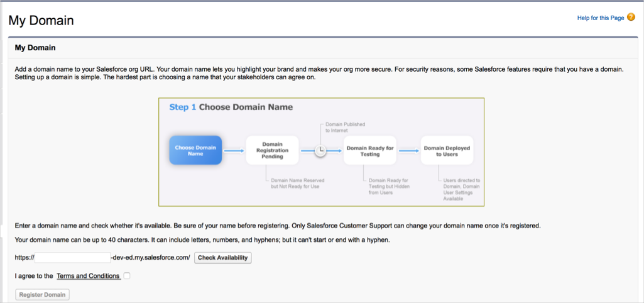Click the clock icon in the diagram
Viewport: 644px width, 303px height.
click(320, 150)
